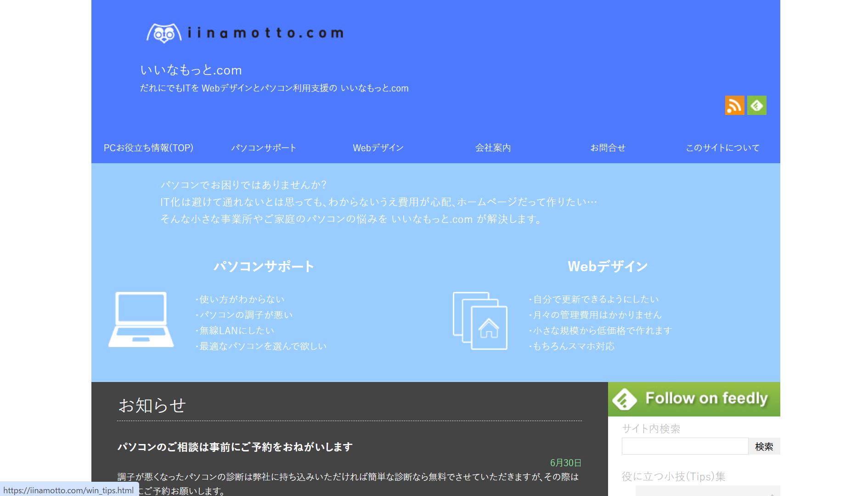
Task: Go to Webデザイン in the navigation bar
Action: [378, 148]
